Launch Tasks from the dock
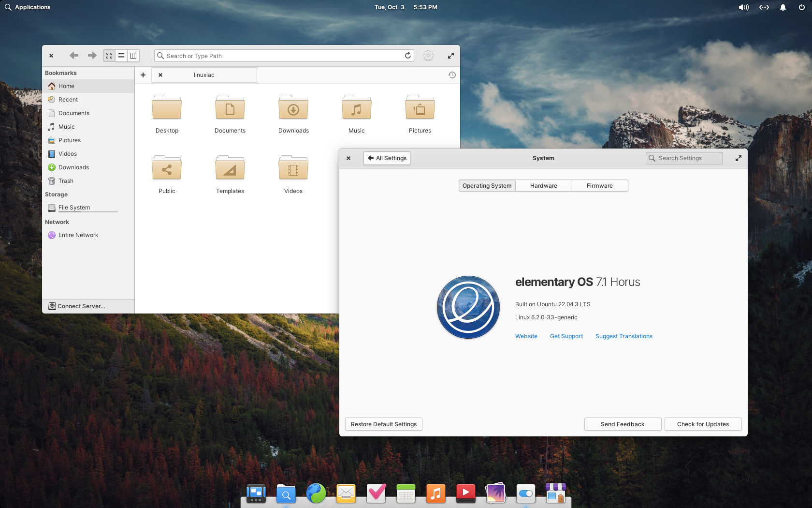The image size is (812, 508). 376,493
